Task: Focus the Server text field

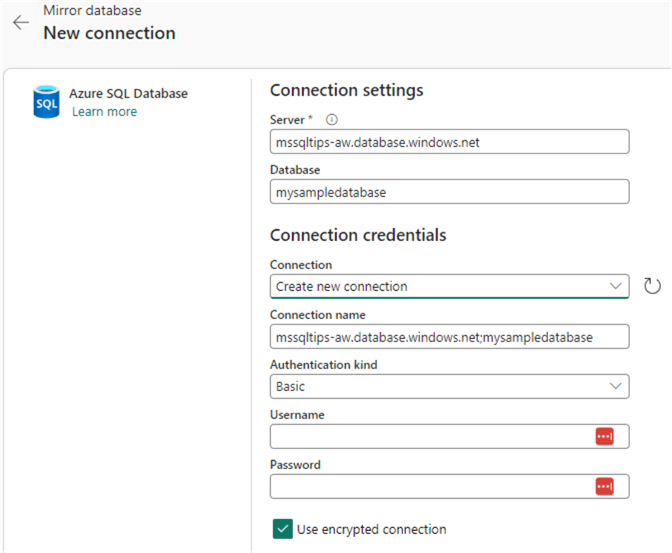Action: click(x=449, y=142)
